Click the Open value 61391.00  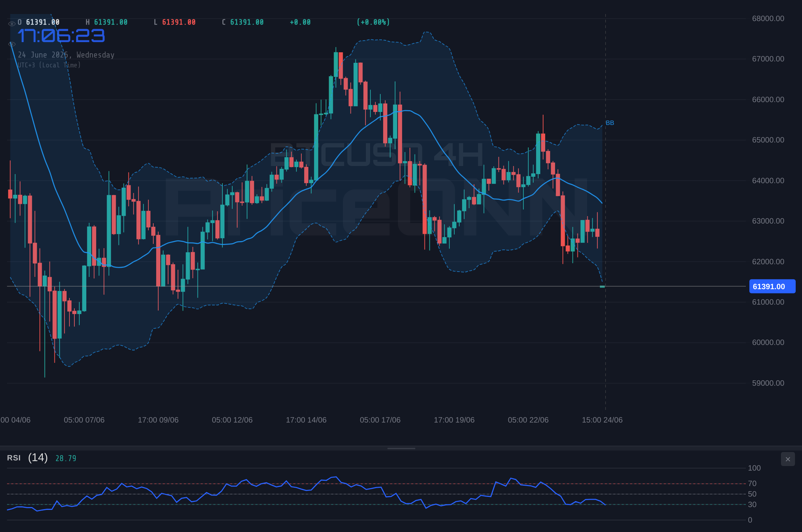click(43, 22)
